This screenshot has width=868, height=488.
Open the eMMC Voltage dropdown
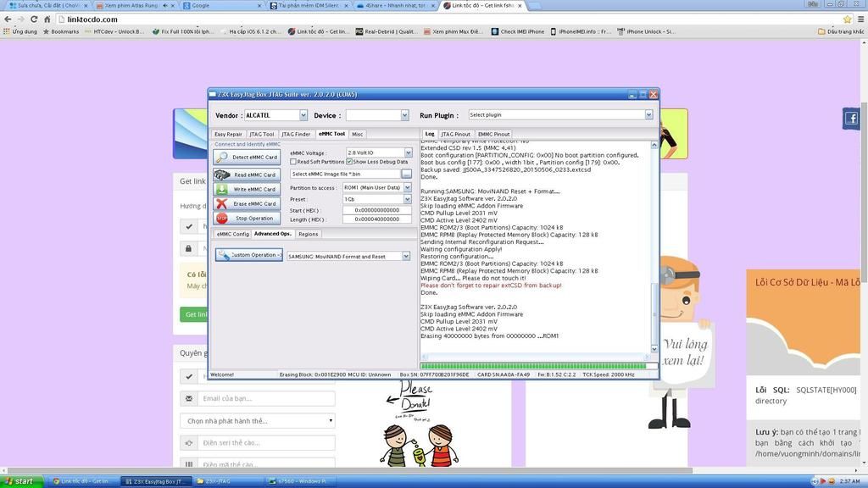(408, 152)
